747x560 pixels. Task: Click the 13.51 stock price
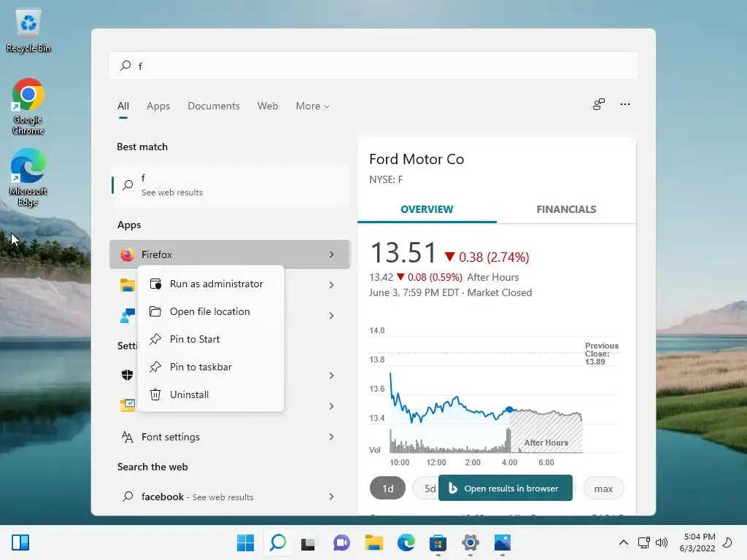click(x=403, y=252)
